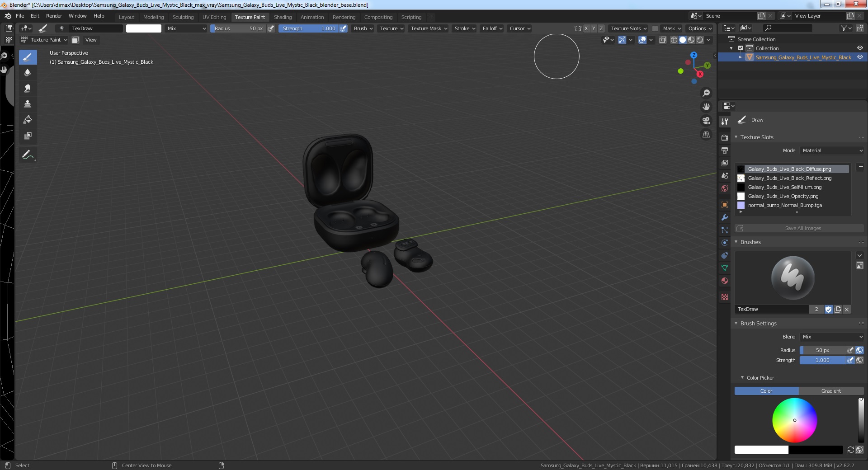The height and width of the screenshot is (470, 868).
Task: Open the Render properties tab
Action: point(725,137)
